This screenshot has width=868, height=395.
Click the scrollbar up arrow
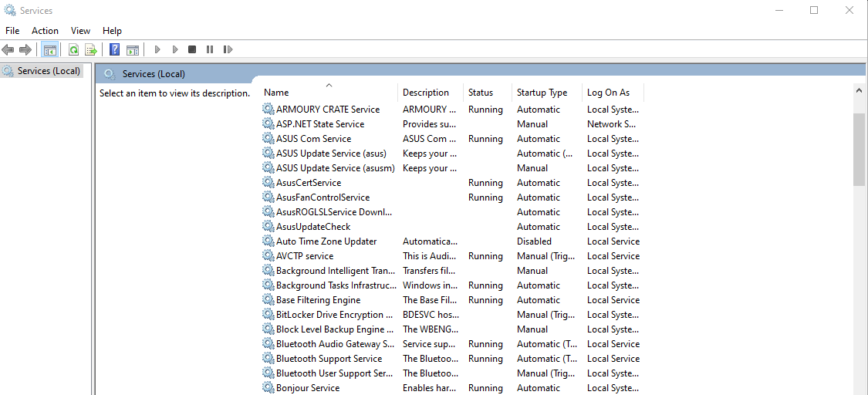(x=860, y=90)
